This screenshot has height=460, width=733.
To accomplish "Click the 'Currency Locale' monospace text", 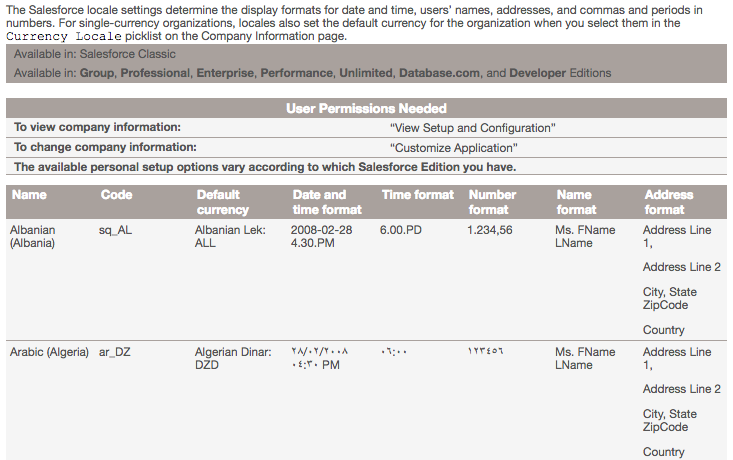I will tap(64, 36).
